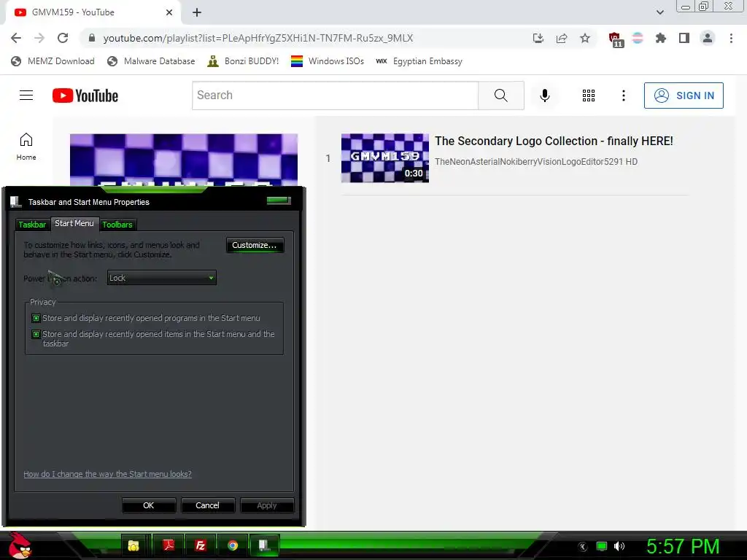Open uBlock shield extension icon
The image size is (747, 560).
615,39
